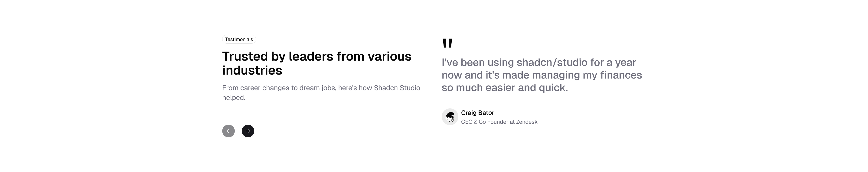This screenshot has width=868, height=172.
Task: Select the quotation mark icon above the testimonial
Action: tap(447, 43)
